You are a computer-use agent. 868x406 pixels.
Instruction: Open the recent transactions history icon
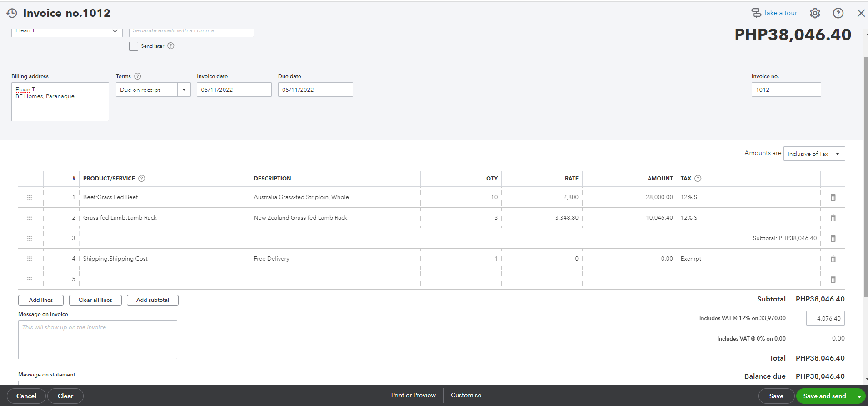(x=12, y=13)
